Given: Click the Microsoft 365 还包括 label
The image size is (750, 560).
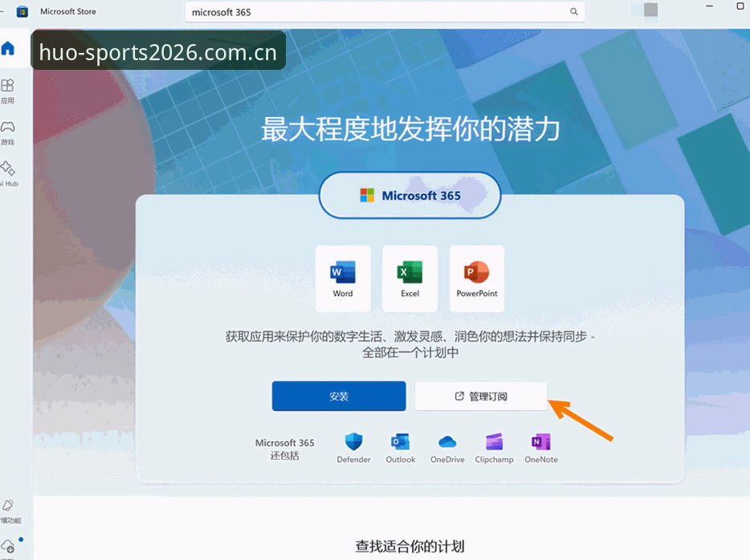Looking at the screenshot, I should click(x=284, y=449).
